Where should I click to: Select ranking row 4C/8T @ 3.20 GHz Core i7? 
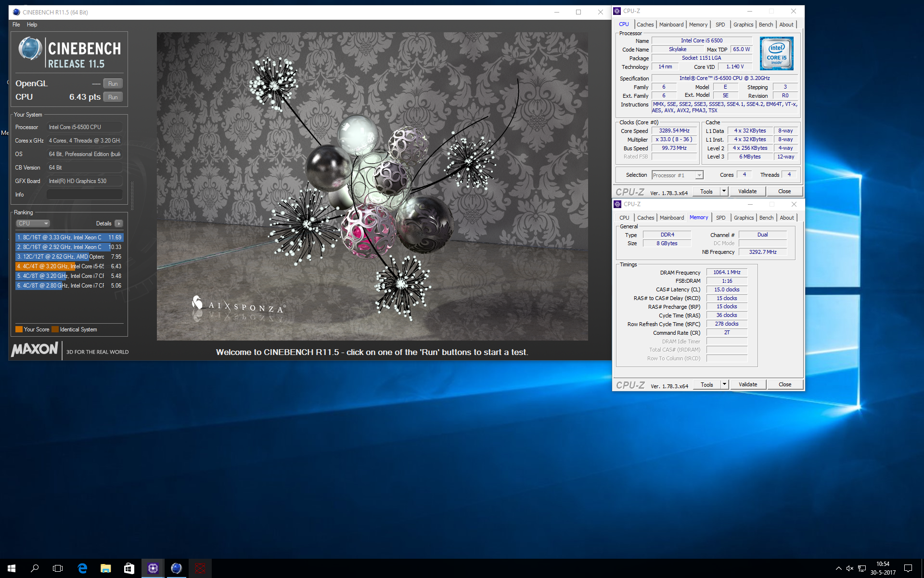(x=69, y=276)
